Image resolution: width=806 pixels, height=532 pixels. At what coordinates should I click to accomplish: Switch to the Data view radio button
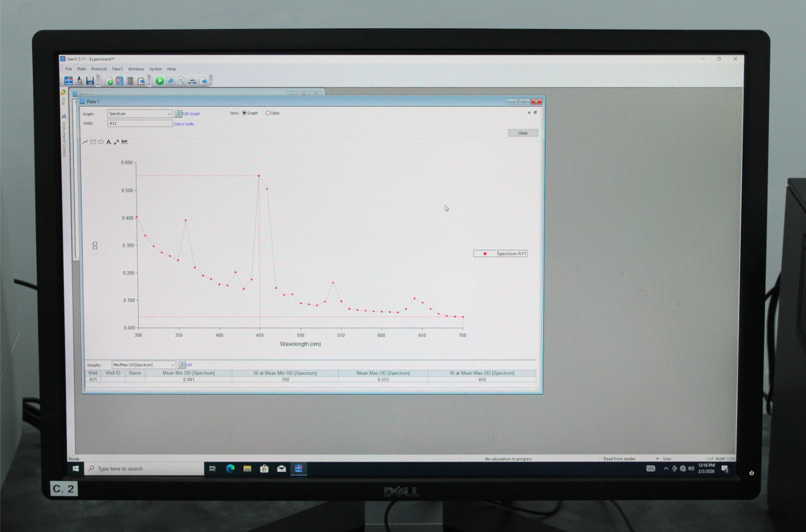267,113
